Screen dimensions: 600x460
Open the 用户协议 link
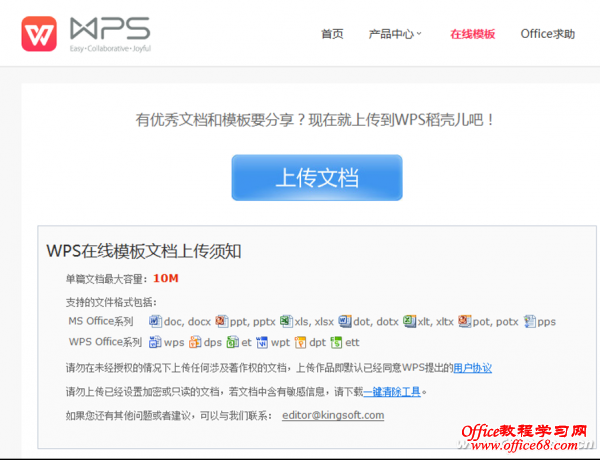point(473,368)
